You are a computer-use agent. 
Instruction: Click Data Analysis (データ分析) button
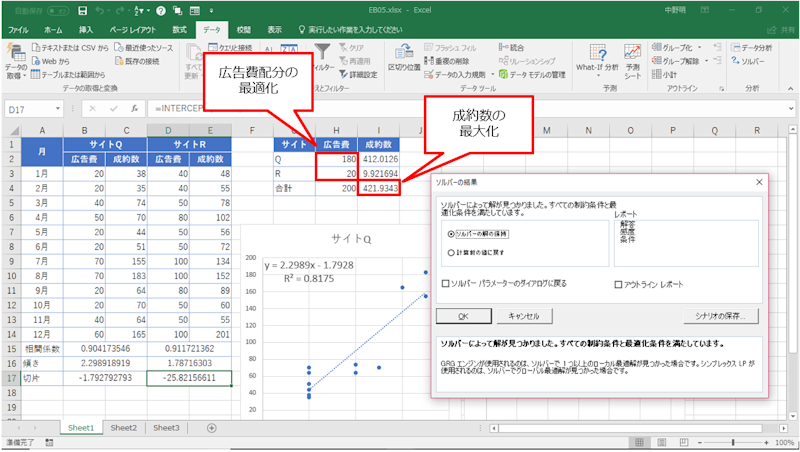pyautogui.click(x=752, y=48)
